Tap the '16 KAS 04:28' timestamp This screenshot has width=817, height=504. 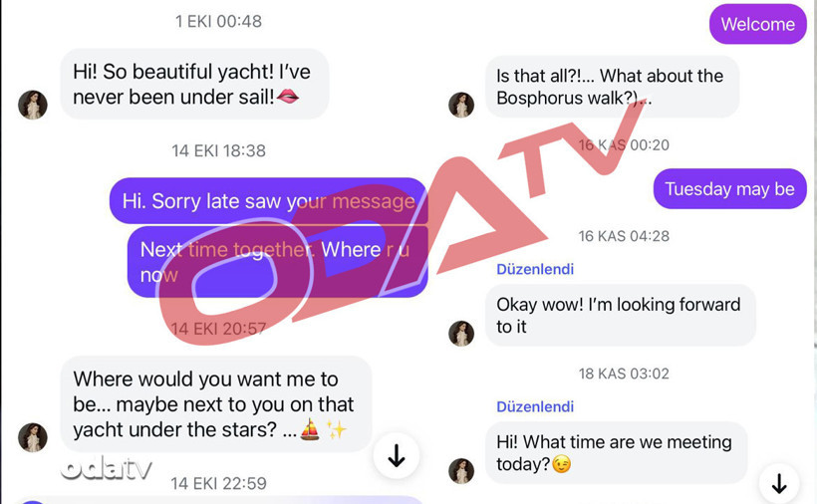click(x=624, y=236)
